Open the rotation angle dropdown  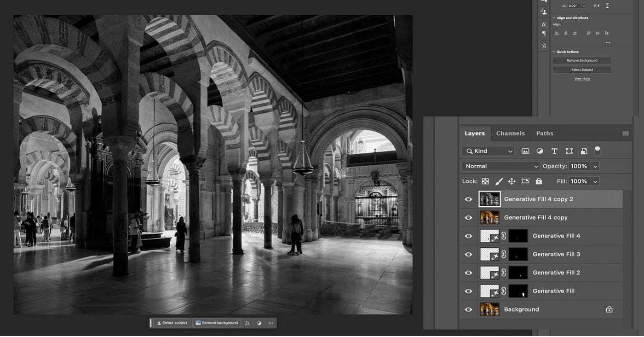point(584,6)
